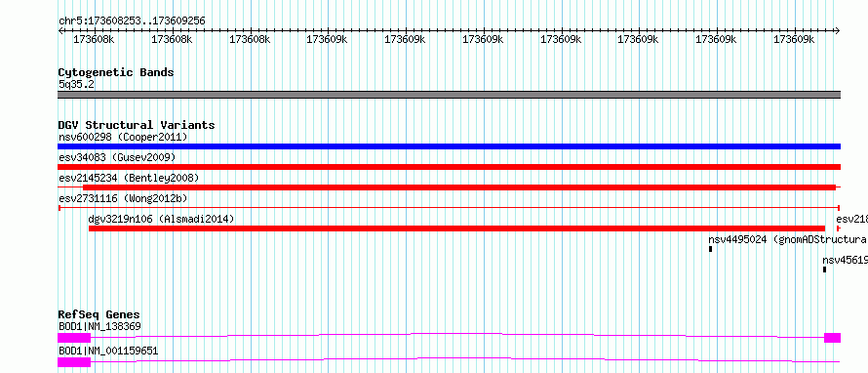This screenshot has height=373, width=868.
Task: Click the red esv34083 variant bar
Action: coord(449,167)
